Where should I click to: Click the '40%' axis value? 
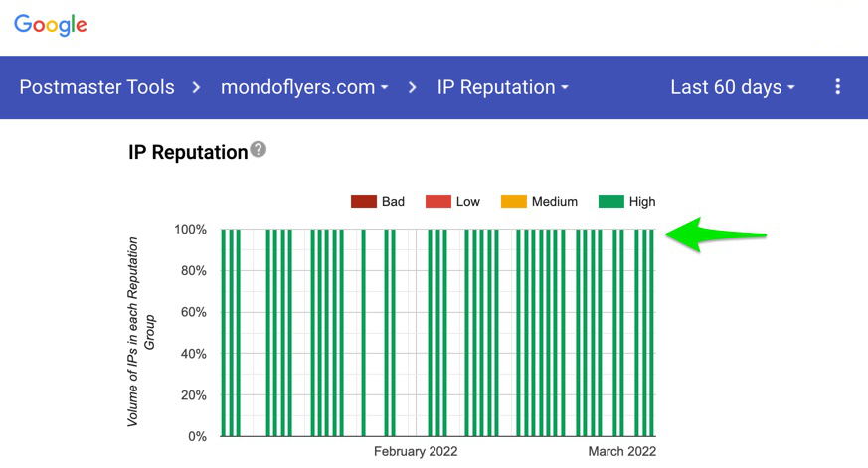(x=194, y=354)
